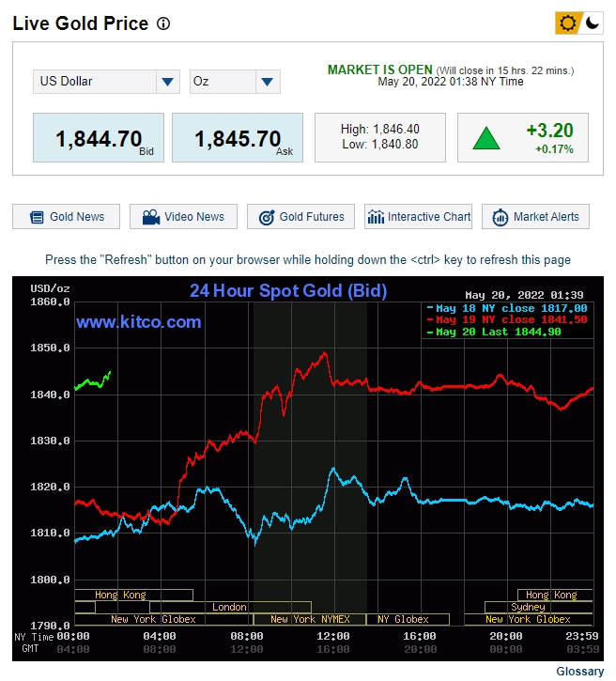This screenshot has width=616, height=681.
Task: Click the London session bar on chart
Action: click(230, 607)
